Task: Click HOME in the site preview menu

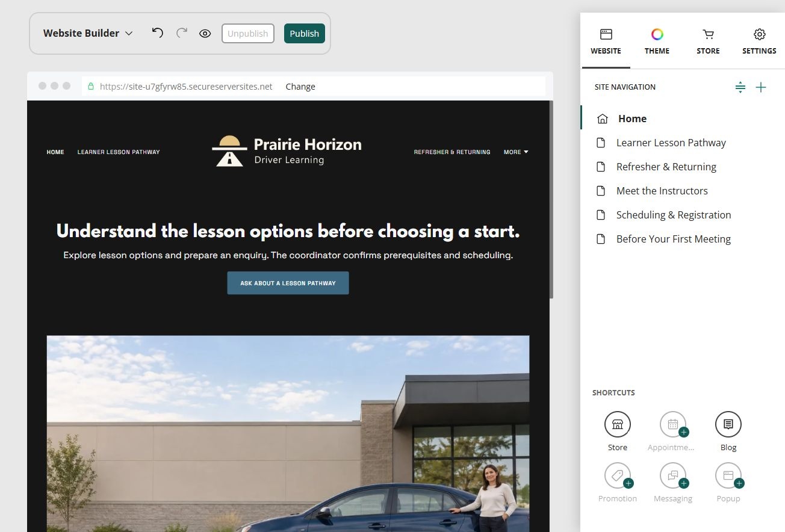Action: point(55,152)
